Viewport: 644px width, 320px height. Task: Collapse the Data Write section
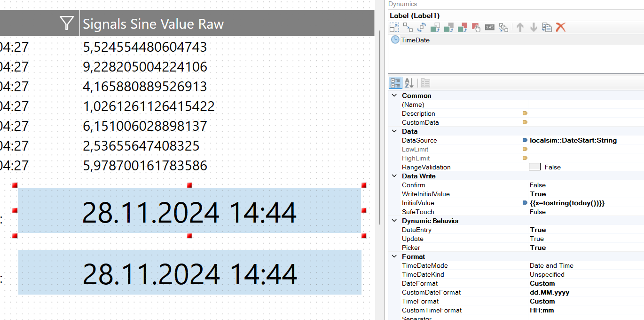393,176
